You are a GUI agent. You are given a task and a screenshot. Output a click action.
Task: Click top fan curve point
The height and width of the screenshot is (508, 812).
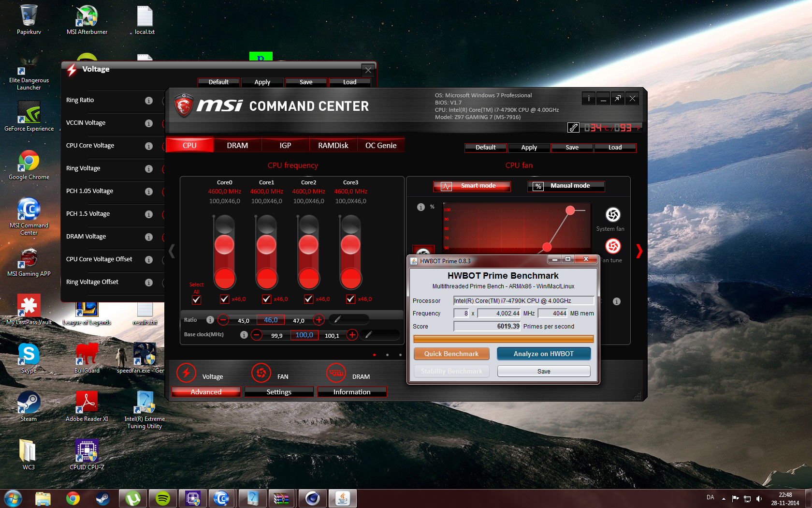point(570,210)
